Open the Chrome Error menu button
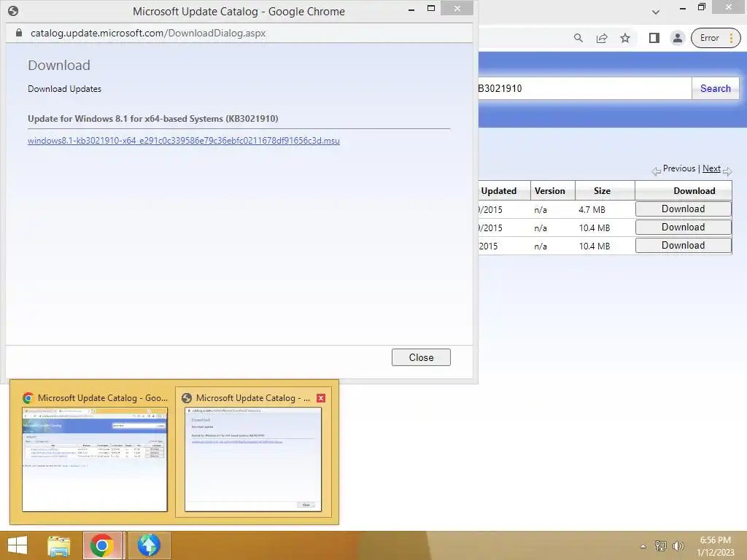The image size is (747, 560). [x=716, y=38]
